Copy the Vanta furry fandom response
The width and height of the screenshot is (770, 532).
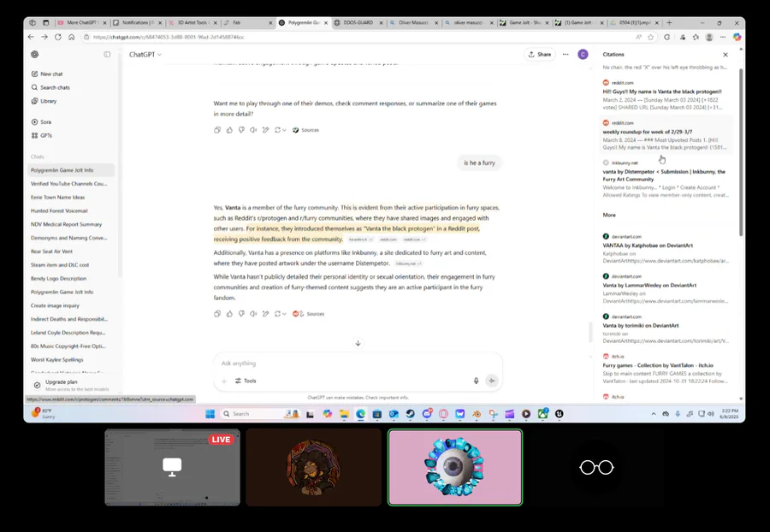[217, 314]
